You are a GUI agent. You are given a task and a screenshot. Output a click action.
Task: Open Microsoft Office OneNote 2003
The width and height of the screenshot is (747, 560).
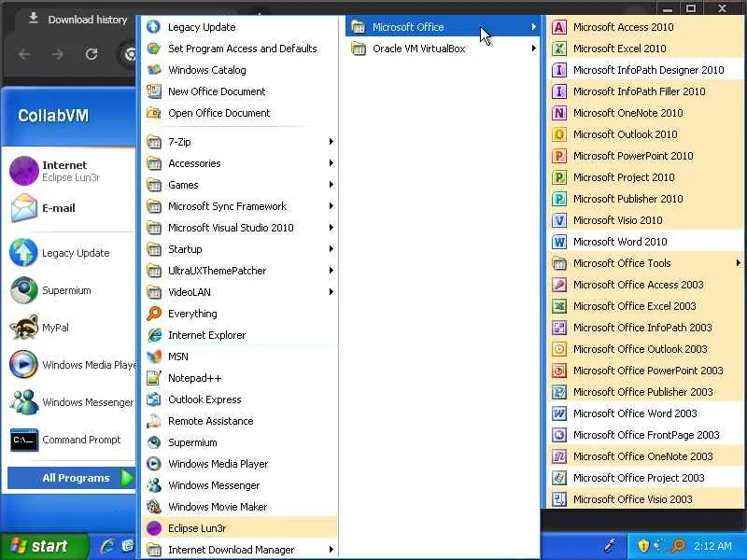tap(644, 456)
